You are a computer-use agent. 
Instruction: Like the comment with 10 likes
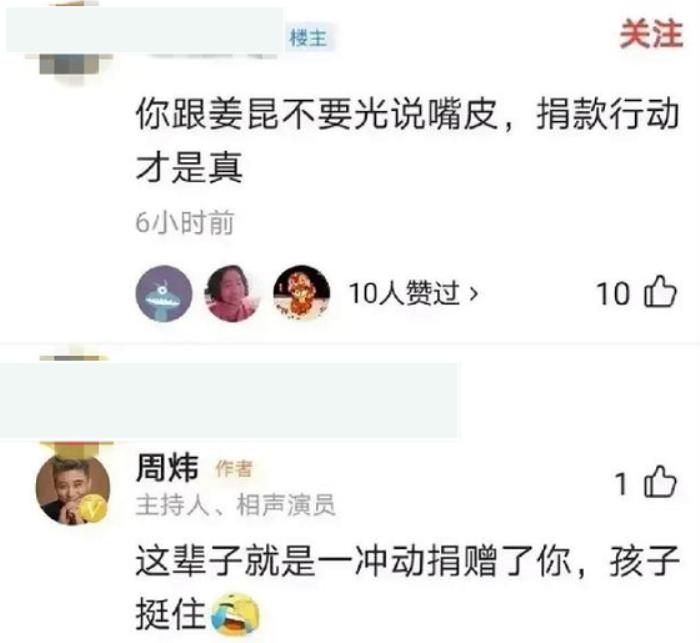coord(660,292)
